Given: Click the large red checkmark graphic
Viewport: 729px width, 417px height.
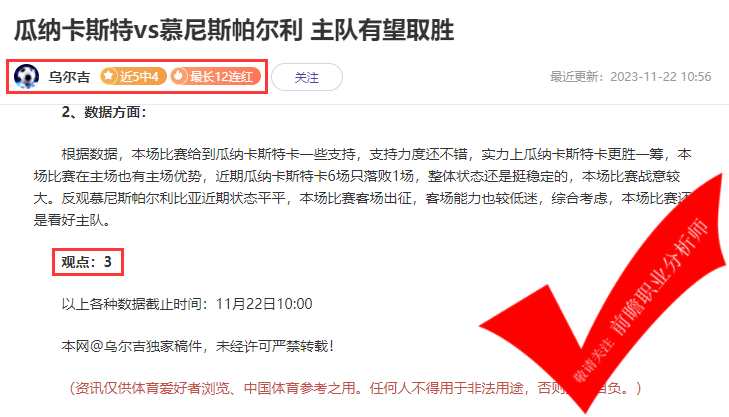Looking at the screenshot, I should tap(604, 293).
